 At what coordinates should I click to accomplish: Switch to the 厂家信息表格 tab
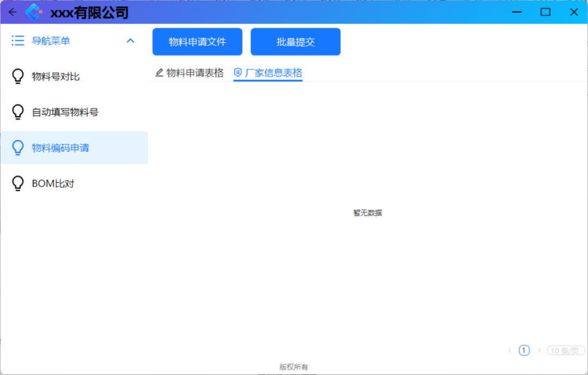coord(268,73)
